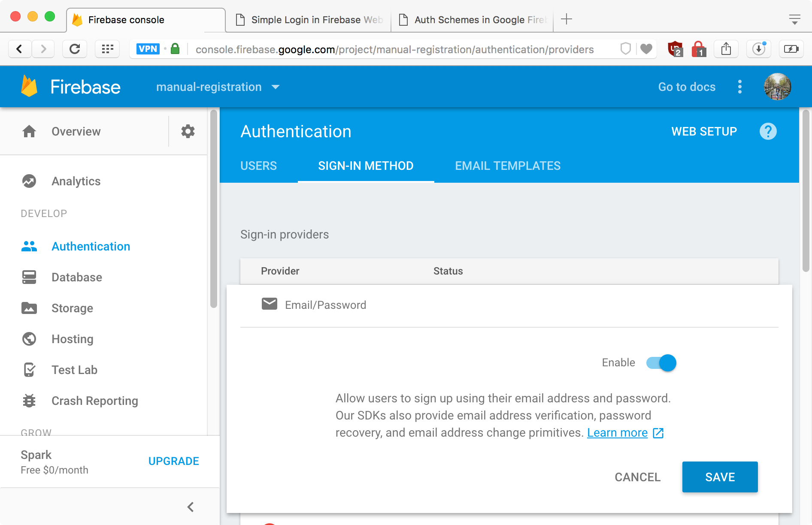812x525 pixels.
Task: Click the SAVE button
Action: point(720,477)
